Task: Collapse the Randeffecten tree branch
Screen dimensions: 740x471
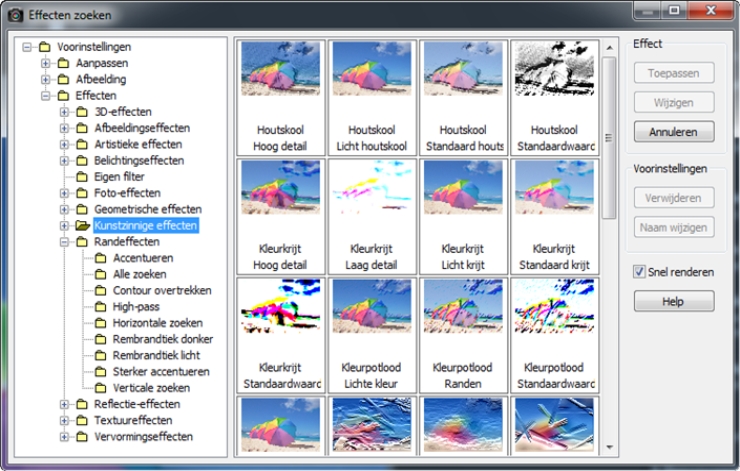Action: (65, 242)
